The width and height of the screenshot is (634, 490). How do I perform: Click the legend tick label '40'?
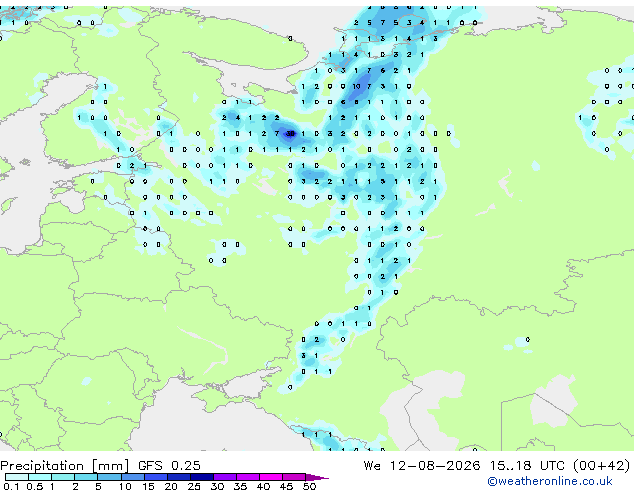point(263,486)
